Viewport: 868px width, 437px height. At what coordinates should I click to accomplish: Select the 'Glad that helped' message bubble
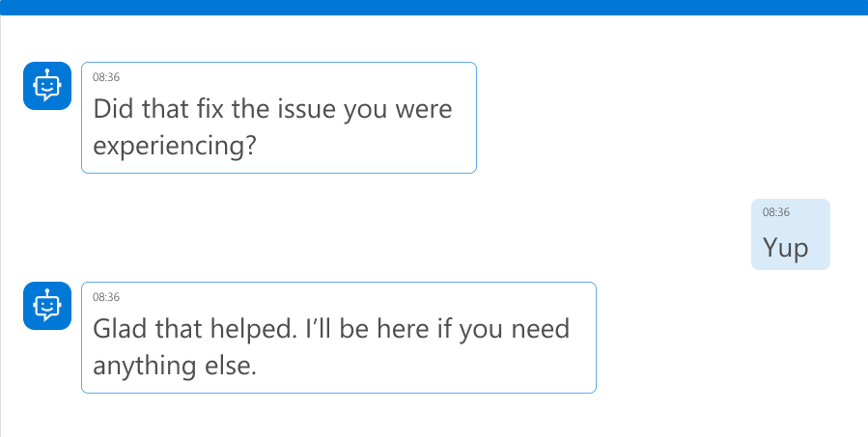338,338
